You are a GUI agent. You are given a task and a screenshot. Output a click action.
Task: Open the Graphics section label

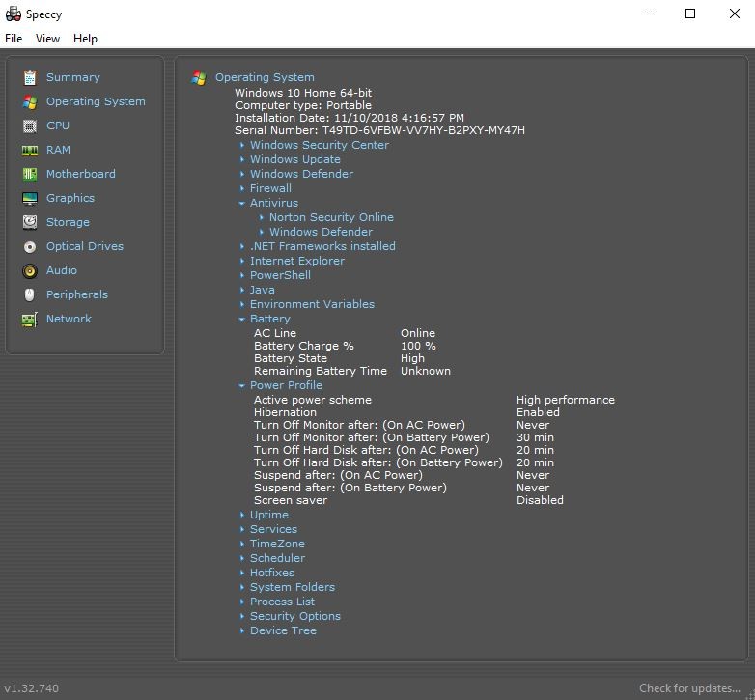(70, 198)
